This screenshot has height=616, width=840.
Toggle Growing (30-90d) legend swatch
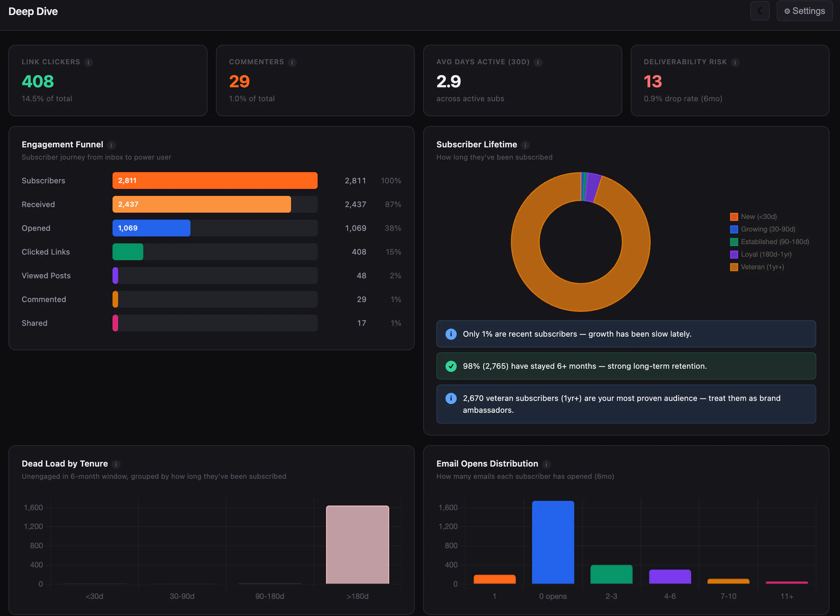(x=734, y=229)
